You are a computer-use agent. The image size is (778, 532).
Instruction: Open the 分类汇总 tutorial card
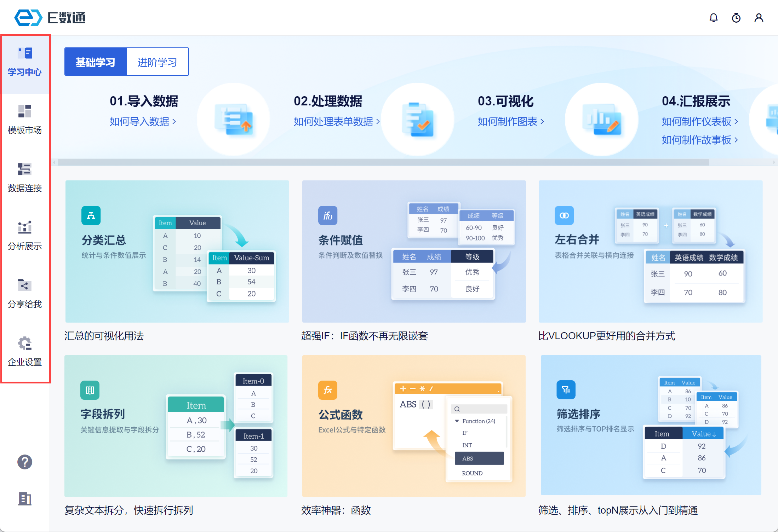click(x=177, y=251)
